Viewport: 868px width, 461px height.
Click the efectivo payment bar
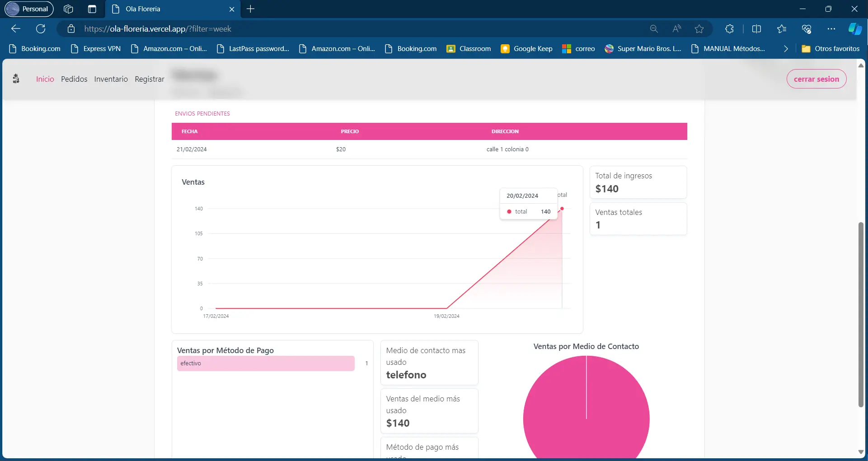266,363
